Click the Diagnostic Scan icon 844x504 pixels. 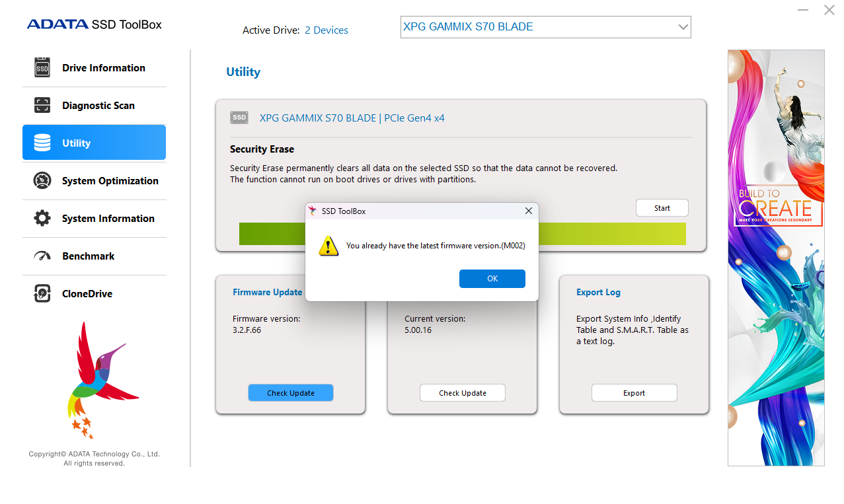(42, 105)
